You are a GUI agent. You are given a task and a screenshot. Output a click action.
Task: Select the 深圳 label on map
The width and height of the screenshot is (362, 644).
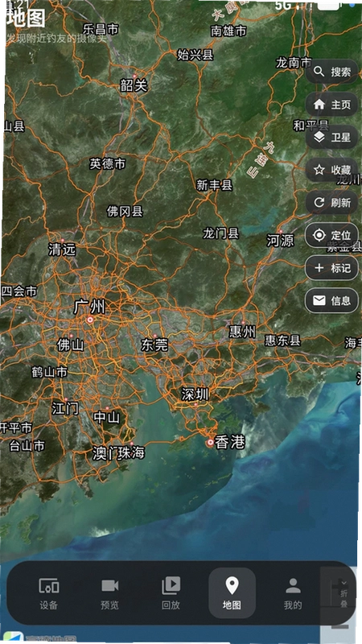pyautogui.click(x=195, y=394)
